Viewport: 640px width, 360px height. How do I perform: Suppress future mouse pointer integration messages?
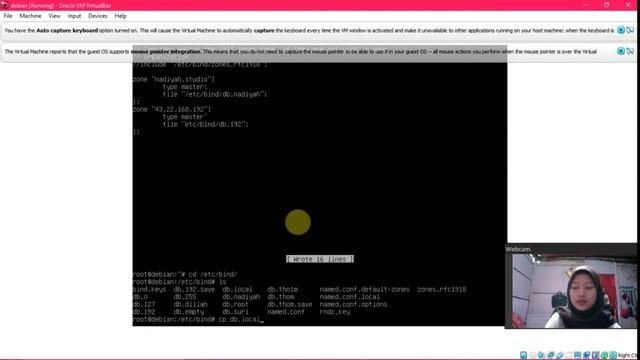(630, 51)
